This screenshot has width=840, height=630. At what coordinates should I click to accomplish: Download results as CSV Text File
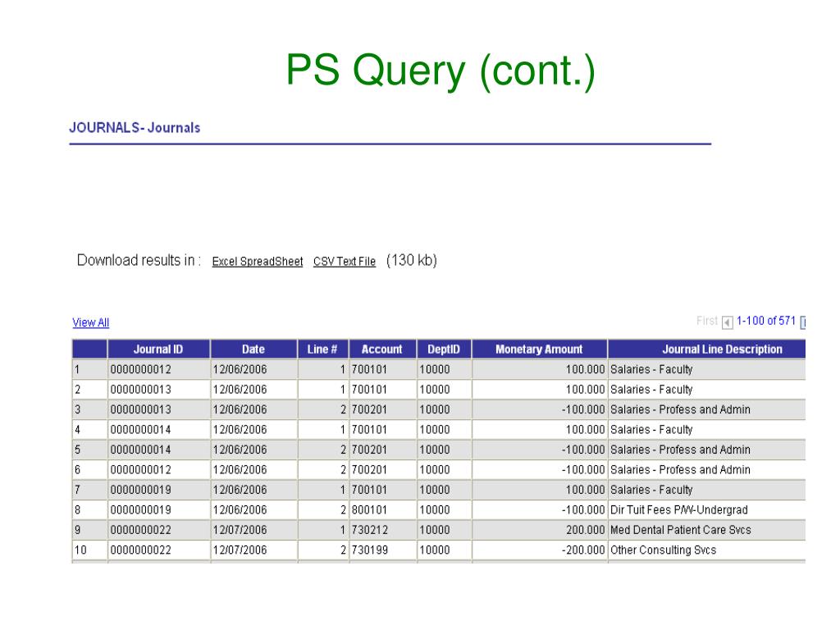point(345,262)
